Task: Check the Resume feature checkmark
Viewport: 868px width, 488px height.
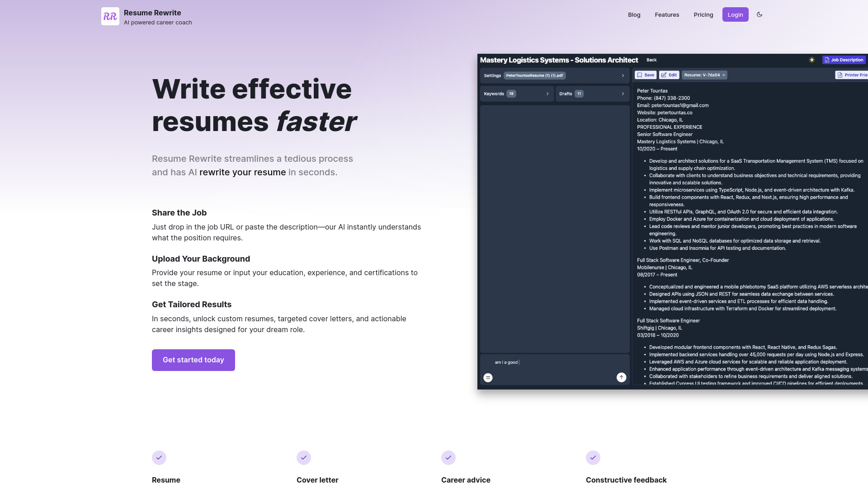Action: 159,458
